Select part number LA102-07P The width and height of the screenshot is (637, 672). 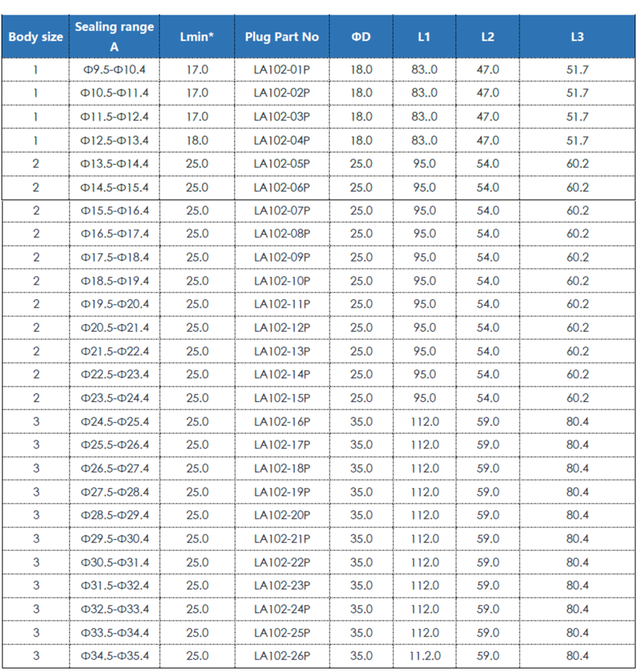coord(282,210)
